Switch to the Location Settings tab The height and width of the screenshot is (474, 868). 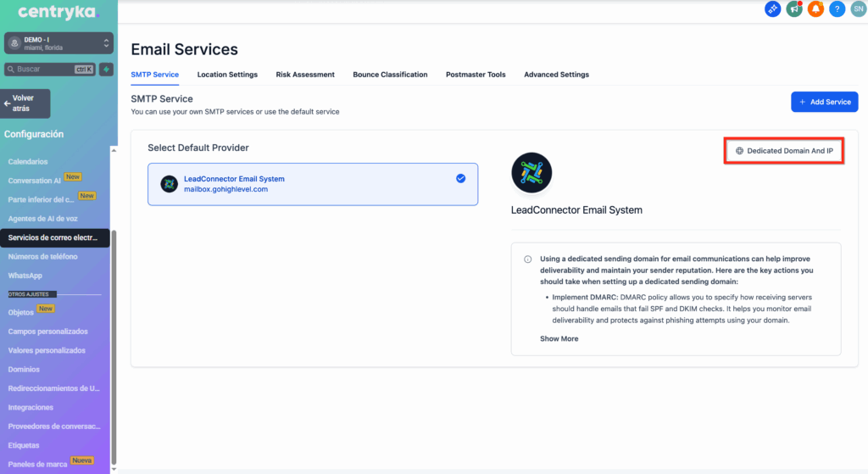pyautogui.click(x=227, y=75)
